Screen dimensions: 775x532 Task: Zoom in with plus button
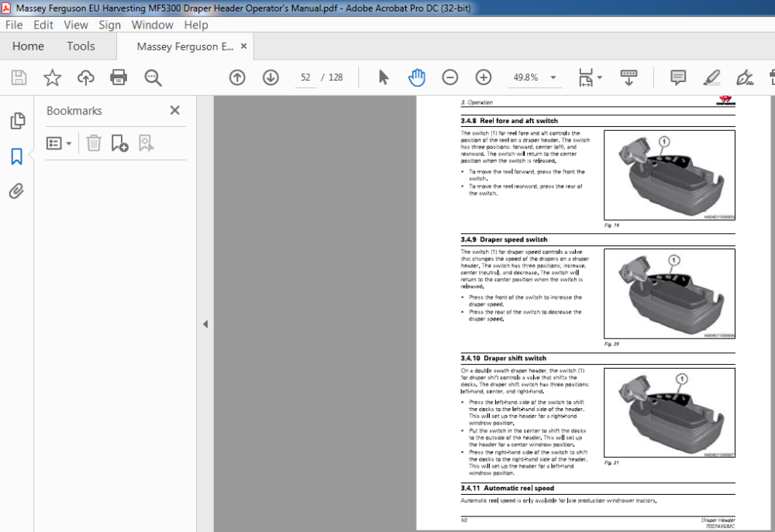[484, 77]
